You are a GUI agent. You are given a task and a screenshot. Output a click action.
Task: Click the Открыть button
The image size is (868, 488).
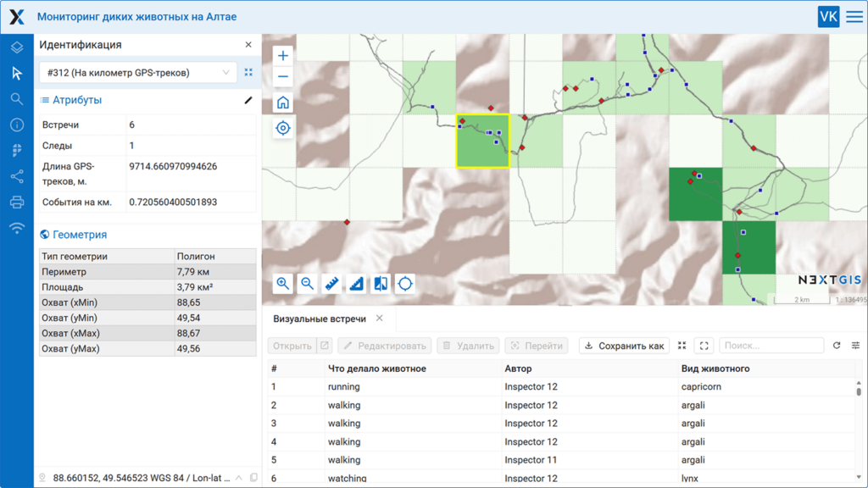292,346
